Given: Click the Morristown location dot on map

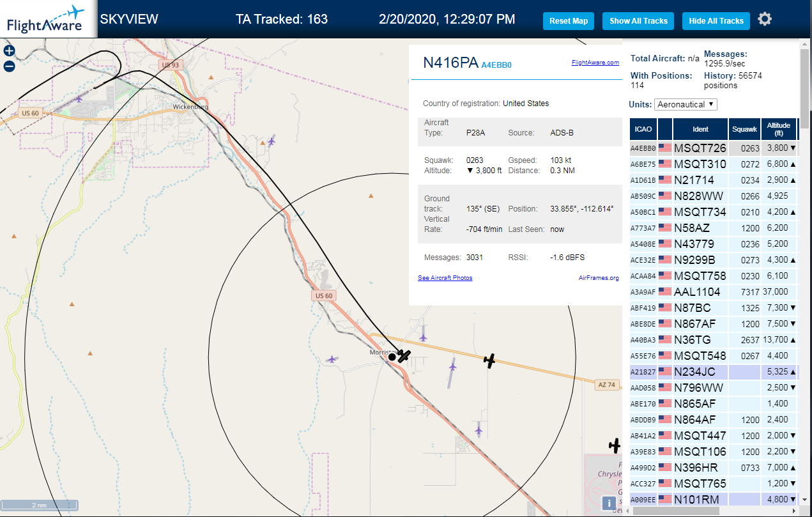Looking at the screenshot, I should tap(392, 357).
